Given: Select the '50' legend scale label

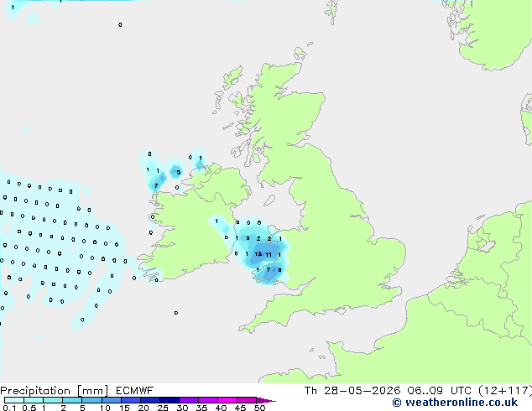Looking at the screenshot, I should tap(259, 408).
